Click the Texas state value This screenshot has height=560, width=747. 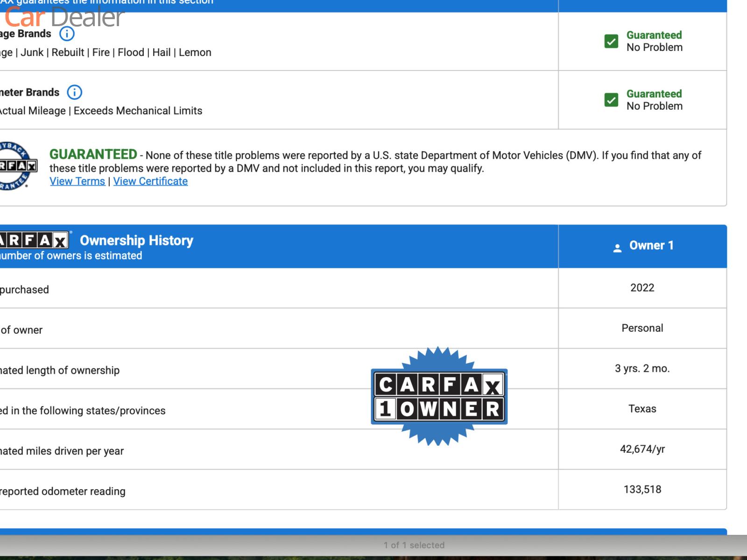pyautogui.click(x=642, y=409)
